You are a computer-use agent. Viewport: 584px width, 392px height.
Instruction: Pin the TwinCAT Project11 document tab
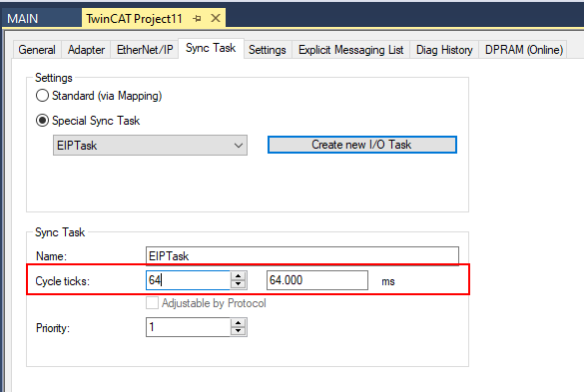197,18
